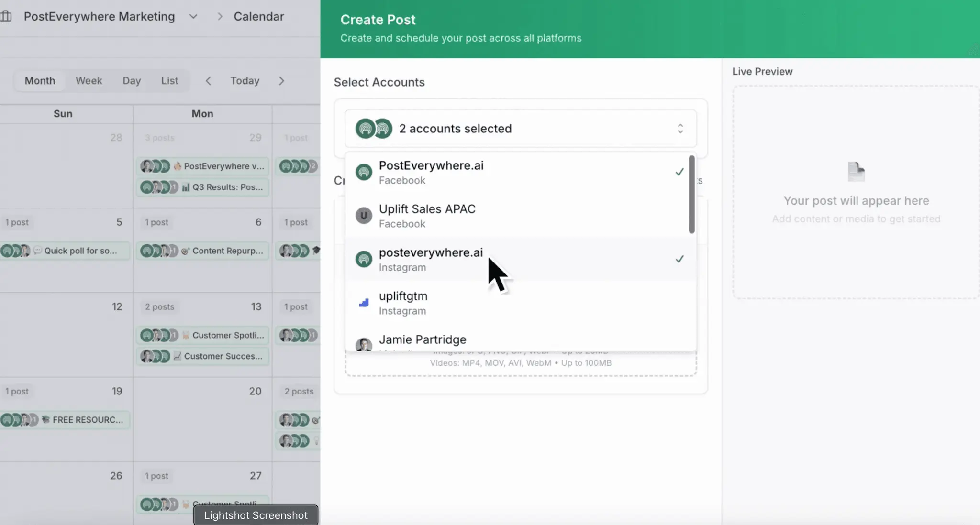
Task: Switch to List view
Action: [169, 80]
